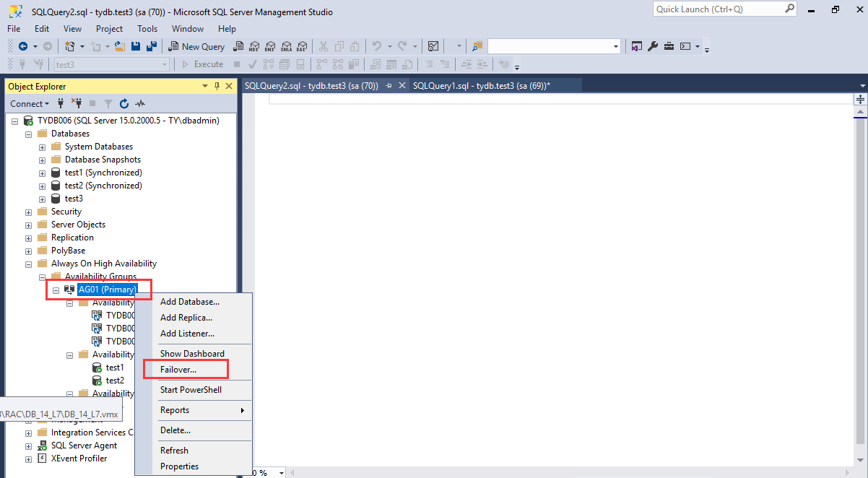Collapse the TYDB006 server node
Image resolution: width=868 pixels, height=478 pixels.
pyautogui.click(x=15, y=121)
